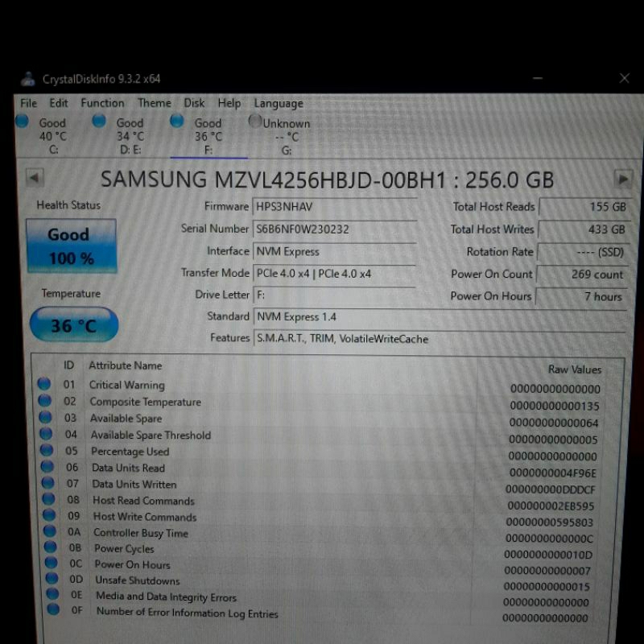Viewport: 644px width, 644px height.
Task: Open the Edit menu
Action: (58, 103)
